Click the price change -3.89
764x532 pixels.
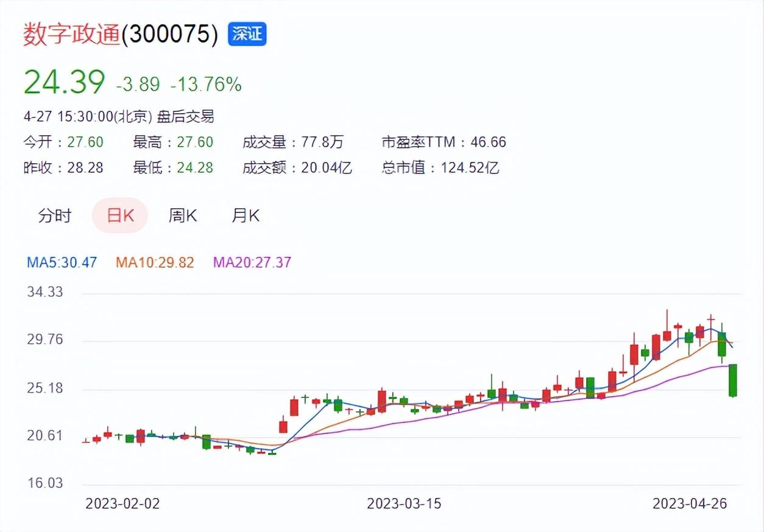[x=138, y=85]
